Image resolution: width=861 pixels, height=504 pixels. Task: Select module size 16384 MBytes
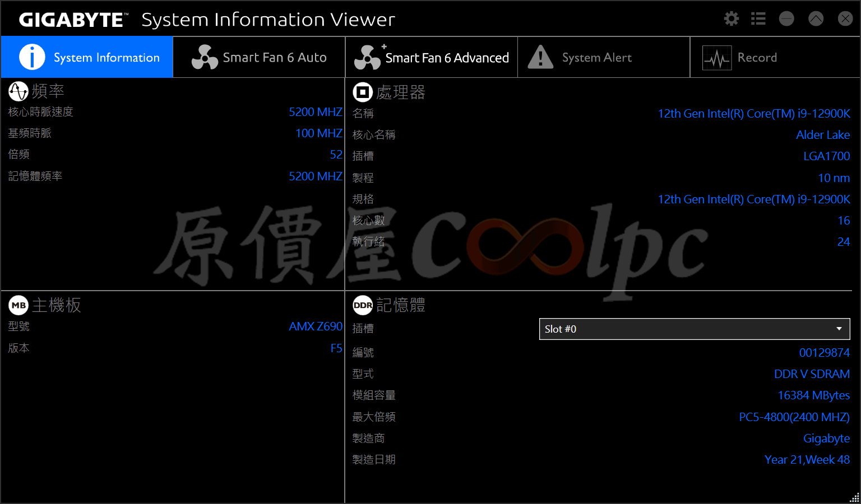click(814, 395)
